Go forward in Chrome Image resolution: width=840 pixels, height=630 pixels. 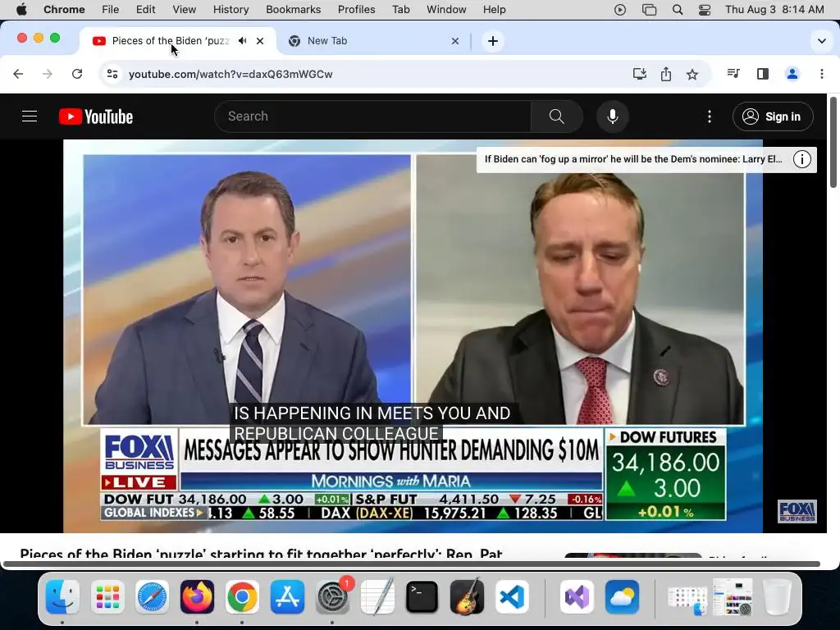click(48, 74)
